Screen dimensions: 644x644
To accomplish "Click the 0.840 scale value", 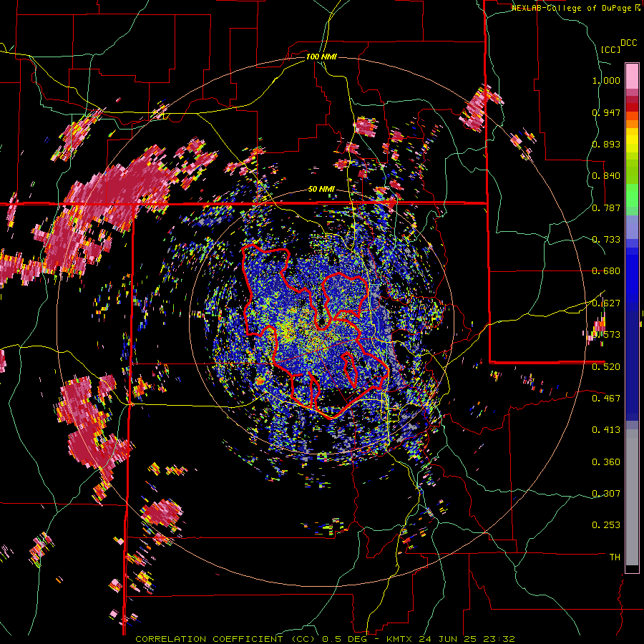I will tap(606, 176).
